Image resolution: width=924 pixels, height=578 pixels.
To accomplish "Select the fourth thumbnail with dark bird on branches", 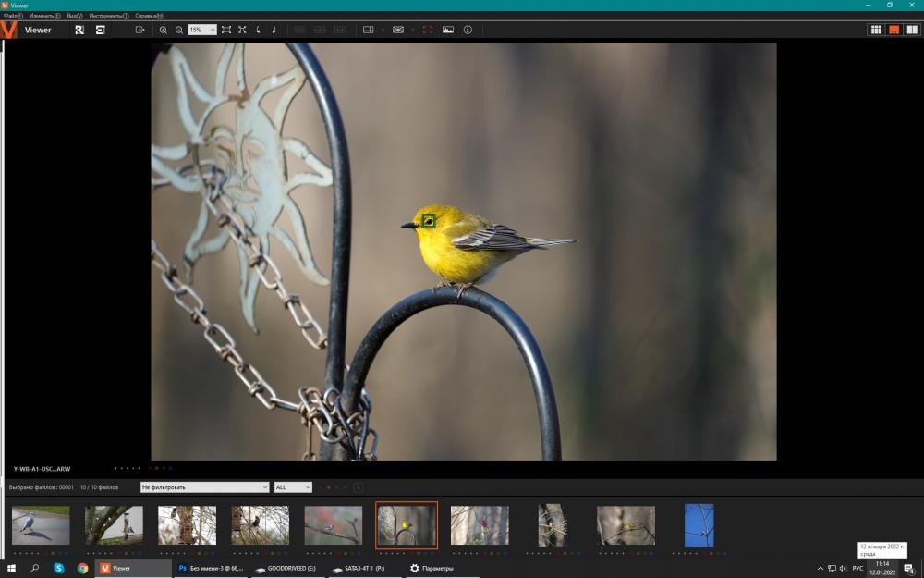I will tap(260, 525).
